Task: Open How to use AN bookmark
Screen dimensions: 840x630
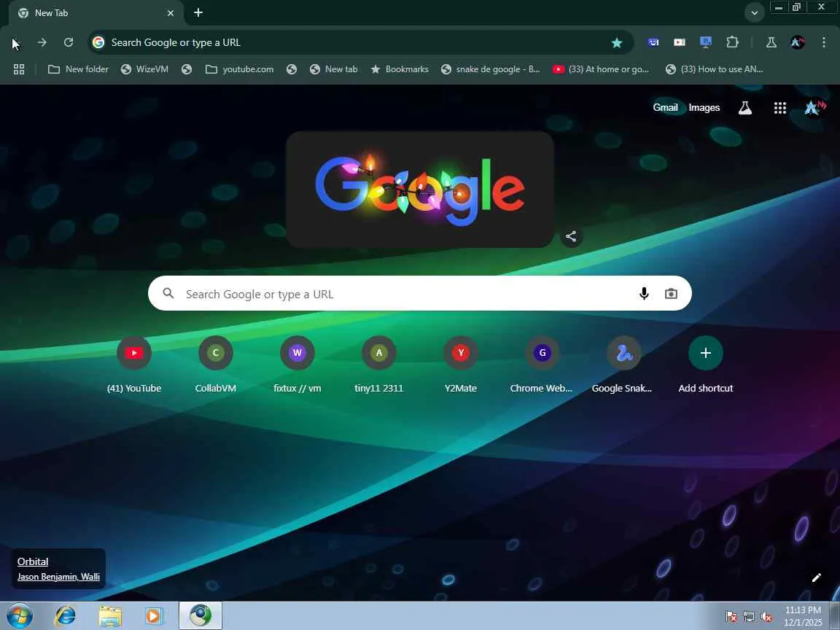Action: (714, 69)
